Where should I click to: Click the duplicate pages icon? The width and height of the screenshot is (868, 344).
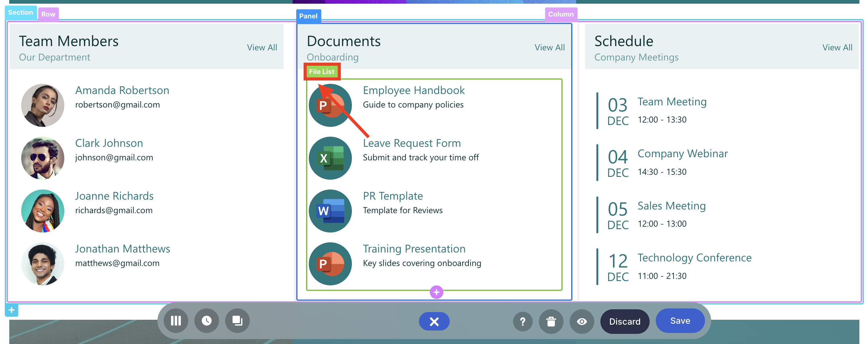(237, 321)
